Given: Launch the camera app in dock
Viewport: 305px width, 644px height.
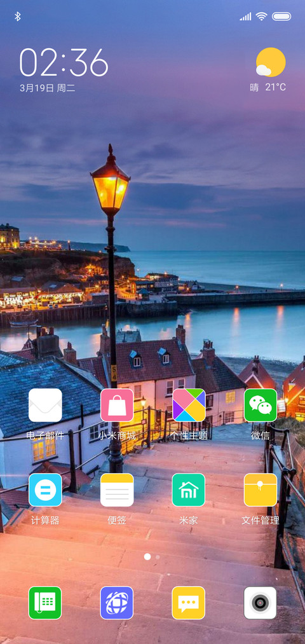Looking at the screenshot, I should pos(261,603).
